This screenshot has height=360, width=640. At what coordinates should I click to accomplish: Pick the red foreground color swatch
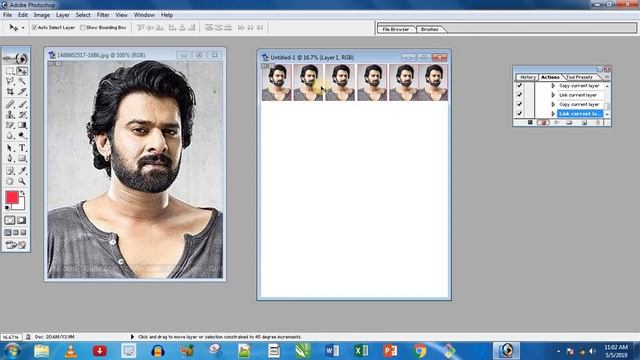coord(12,197)
